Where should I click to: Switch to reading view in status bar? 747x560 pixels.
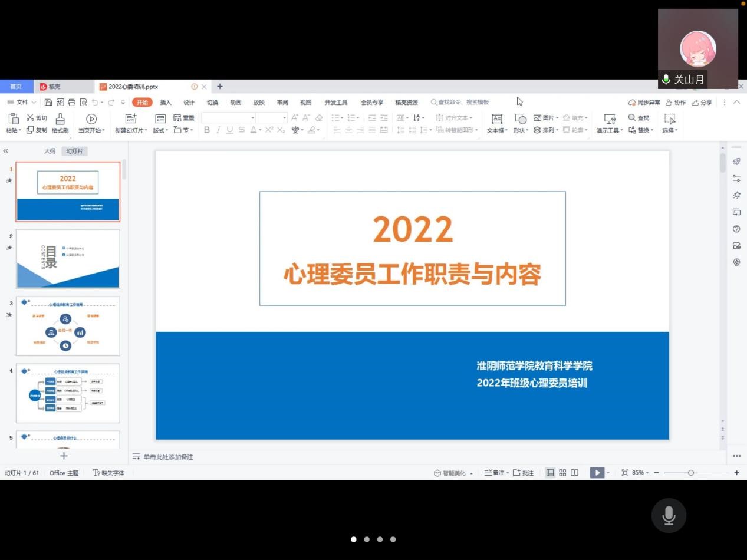point(575,473)
